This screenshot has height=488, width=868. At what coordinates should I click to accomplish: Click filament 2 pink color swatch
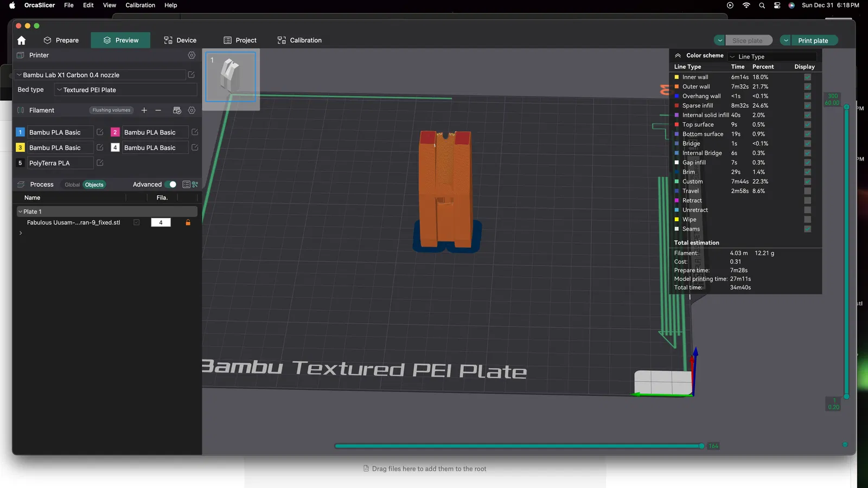pos(115,132)
